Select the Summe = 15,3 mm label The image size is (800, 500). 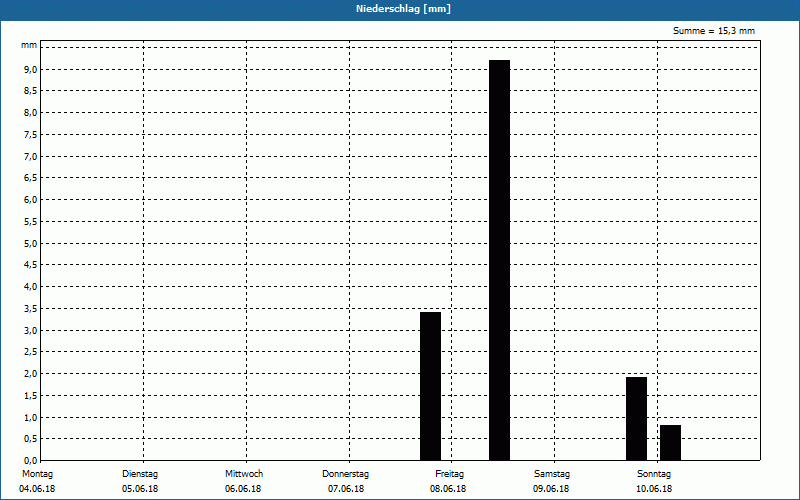714,31
